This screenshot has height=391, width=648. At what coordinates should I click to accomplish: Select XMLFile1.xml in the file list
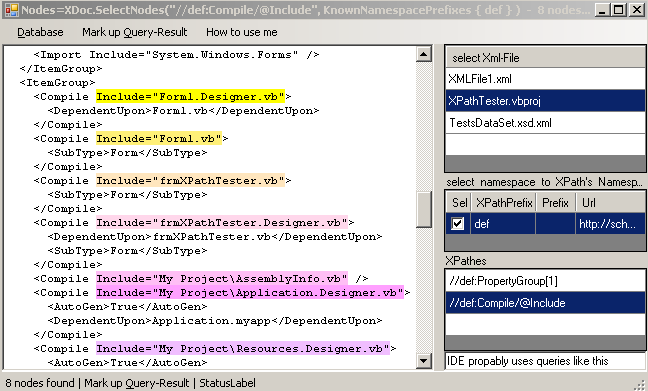(x=545, y=79)
